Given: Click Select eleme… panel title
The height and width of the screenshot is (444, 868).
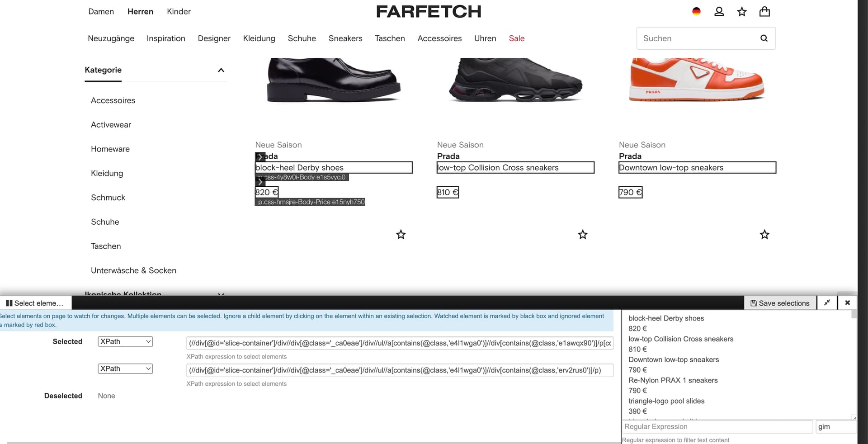Looking at the screenshot, I should pyautogui.click(x=38, y=303).
